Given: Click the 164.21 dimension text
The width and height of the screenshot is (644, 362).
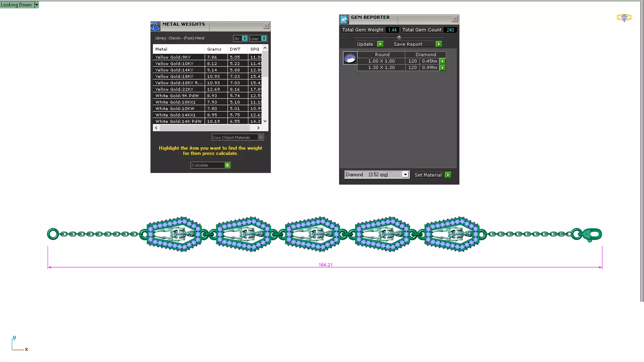Looking at the screenshot, I should (x=325, y=265).
